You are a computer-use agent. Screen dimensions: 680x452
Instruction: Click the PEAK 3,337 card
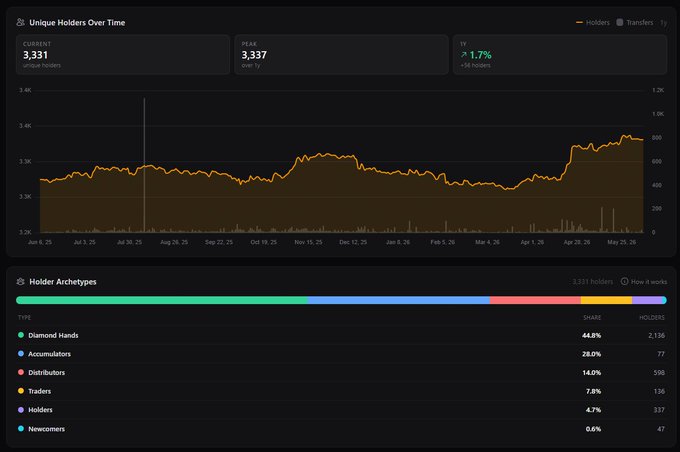(341, 55)
